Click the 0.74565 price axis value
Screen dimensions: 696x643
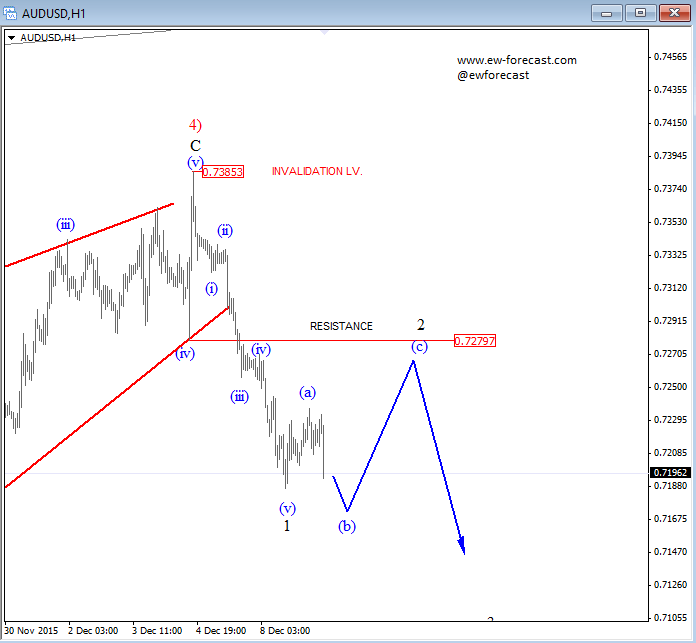pyautogui.click(x=670, y=57)
